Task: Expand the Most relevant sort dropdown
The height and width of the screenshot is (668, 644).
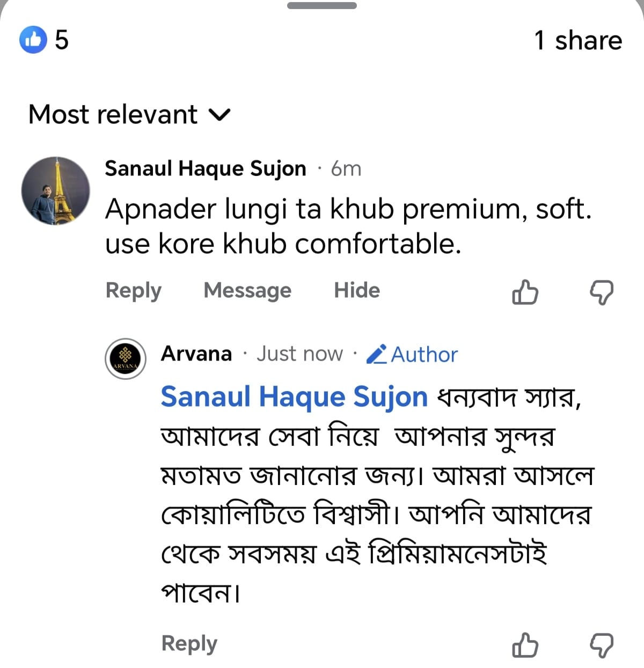Action: (x=129, y=114)
